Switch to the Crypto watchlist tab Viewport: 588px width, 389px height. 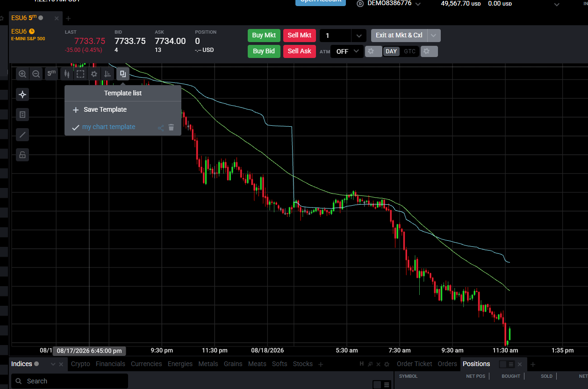80,364
